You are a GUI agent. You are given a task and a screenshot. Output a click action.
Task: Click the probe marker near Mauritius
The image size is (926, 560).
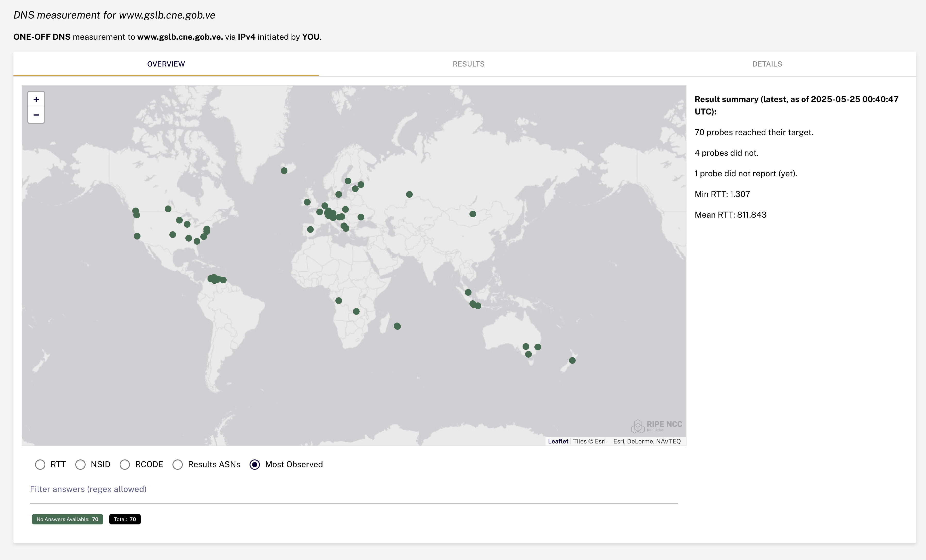397,326
